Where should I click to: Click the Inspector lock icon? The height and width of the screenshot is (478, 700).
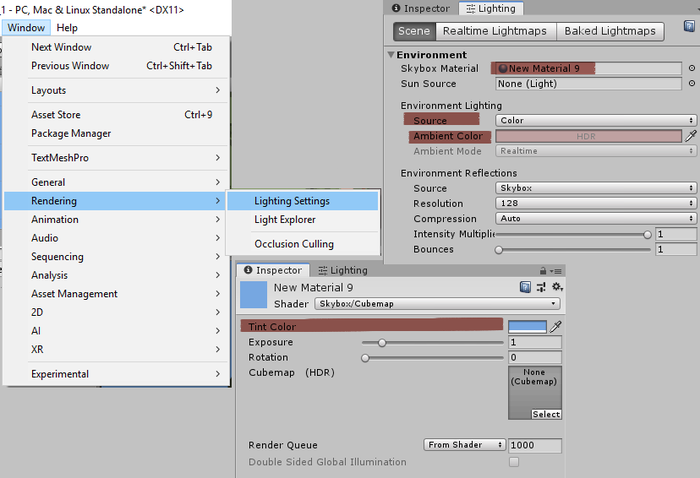click(x=543, y=270)
